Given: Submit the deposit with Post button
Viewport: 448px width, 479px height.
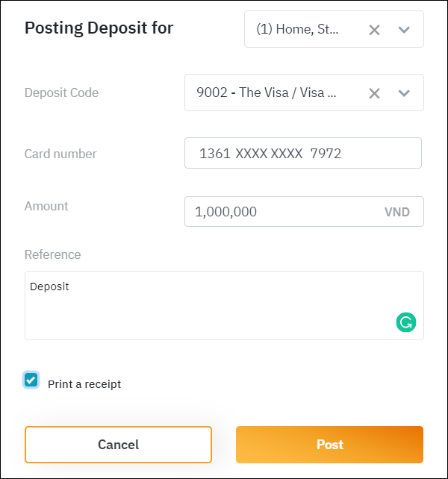Looking at the screenshot, I should 329,445.
